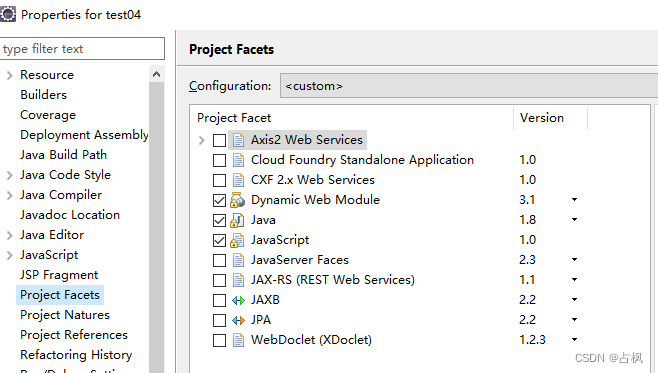Open the Configuration <custom> combo box

[469, 86]
